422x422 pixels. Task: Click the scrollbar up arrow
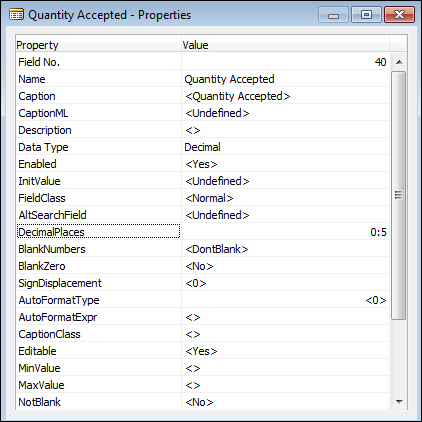399,62
